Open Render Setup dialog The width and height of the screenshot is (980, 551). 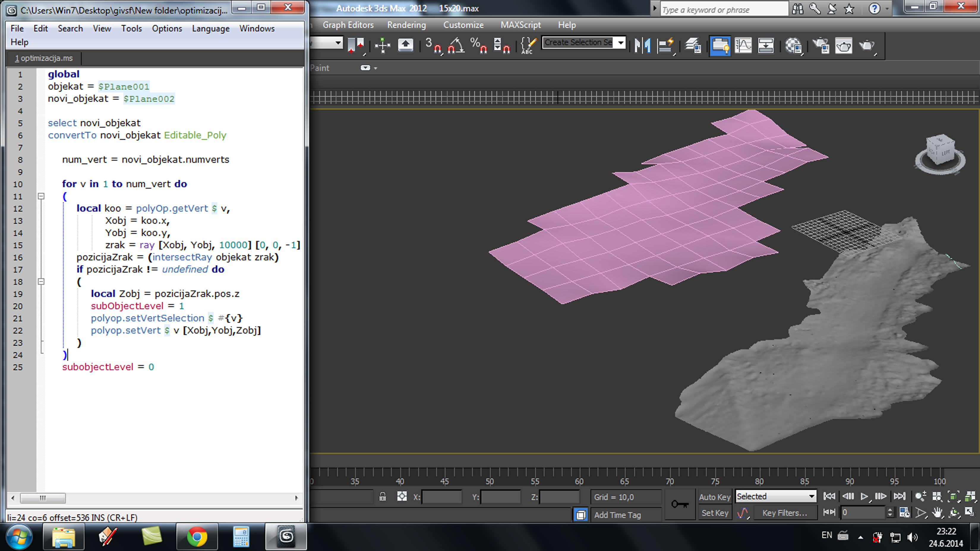[821, 45]
